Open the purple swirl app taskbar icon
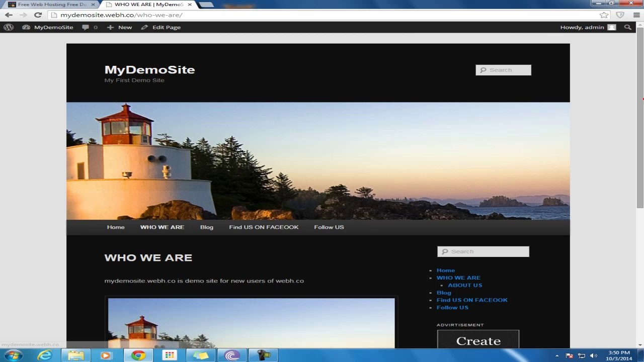The height and width of the screenshot is (362, 644). point(232,355)
